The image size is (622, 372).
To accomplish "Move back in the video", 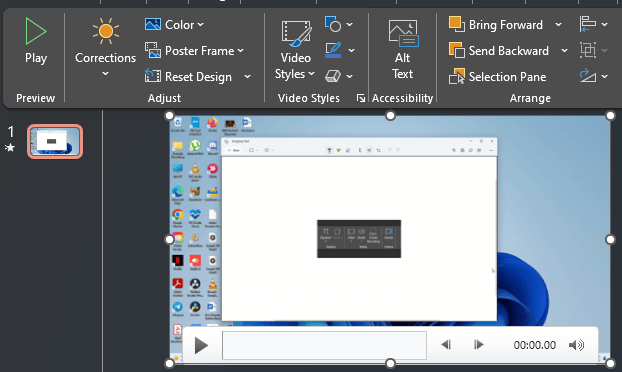I will [x=446, y=345].
